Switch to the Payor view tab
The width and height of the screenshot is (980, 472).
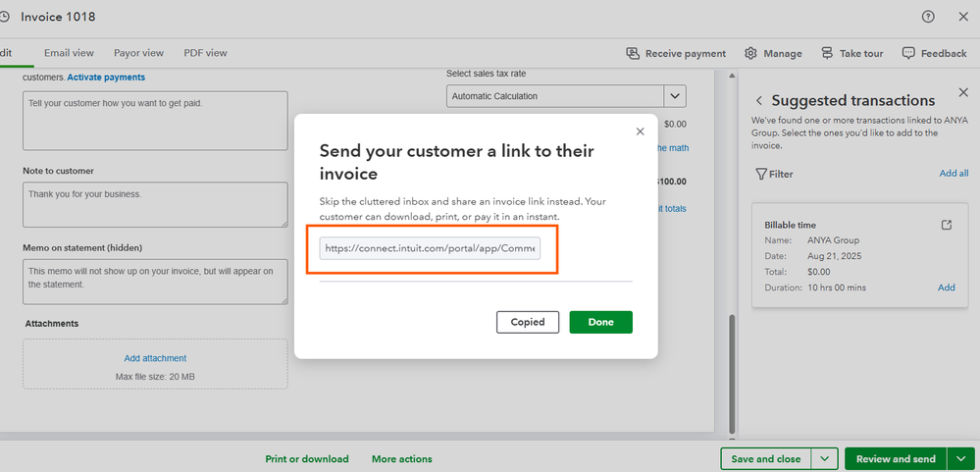tap(138, 53)
